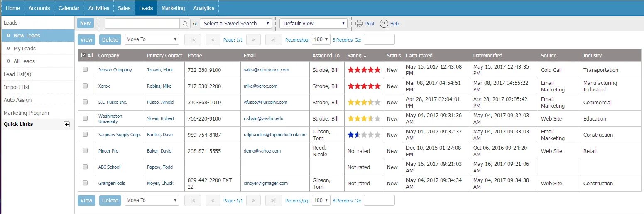The image size is (644, 214).
Task: Open Select a Saved Search dropdown
Action: point(236,24)
